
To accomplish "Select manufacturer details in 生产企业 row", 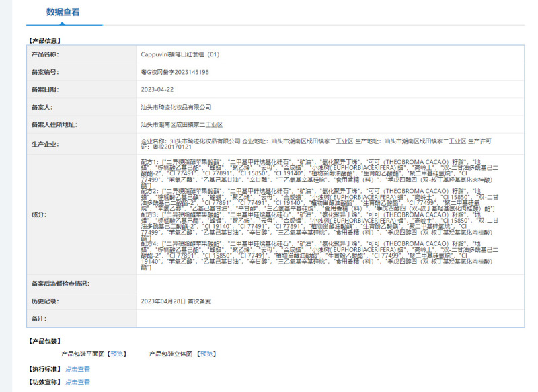I will click(316, 144).
